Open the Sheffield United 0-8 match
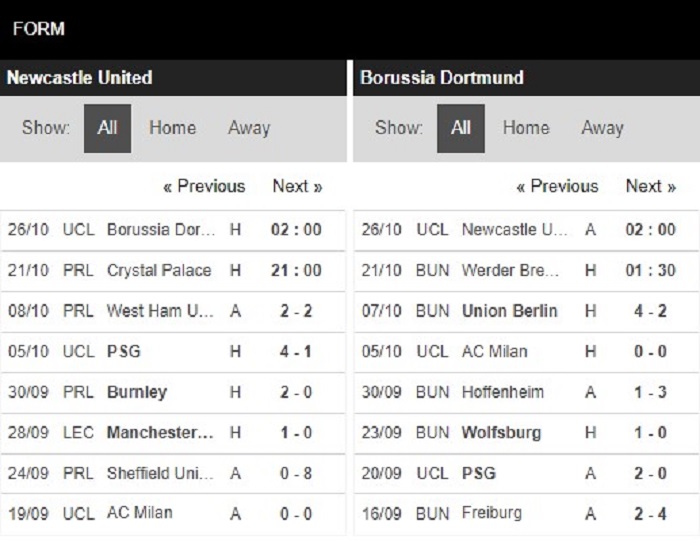The height and width of the screenshot is (544, 700). pos(173,473)
